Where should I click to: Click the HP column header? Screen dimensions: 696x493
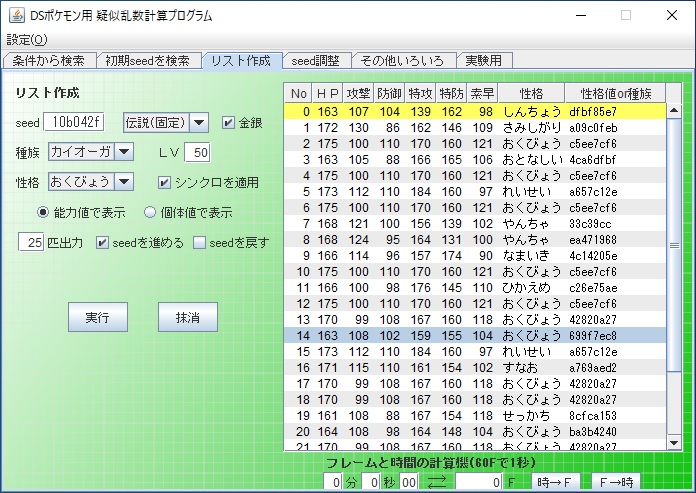(x=328, y=94)
